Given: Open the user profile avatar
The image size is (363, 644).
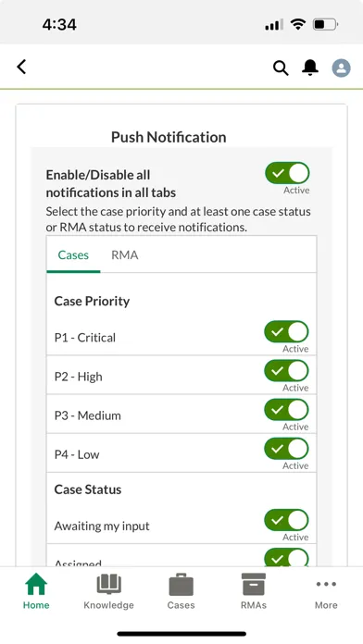Looking at the screenshot, I should pos(341,68).
